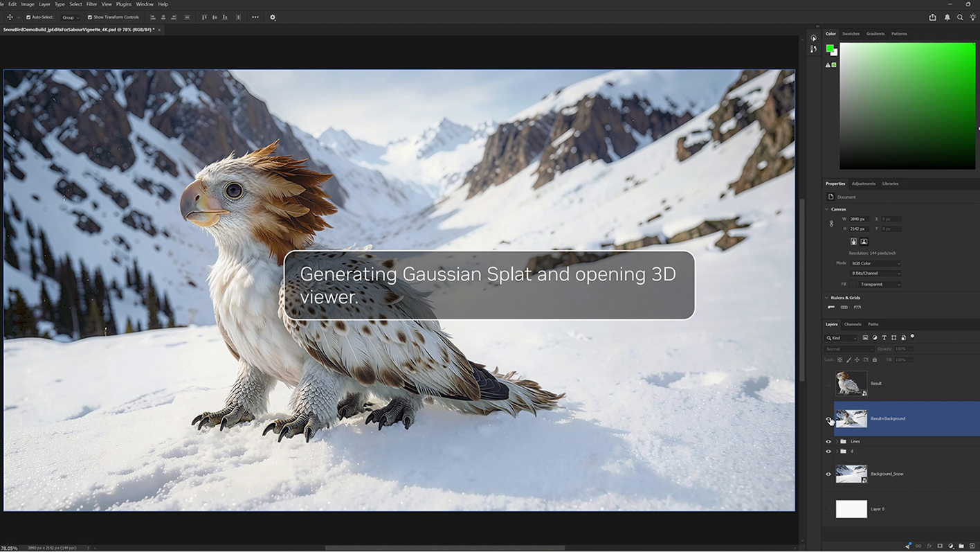
Task: Click the lock all padlock icon
Action: [875, 359]
